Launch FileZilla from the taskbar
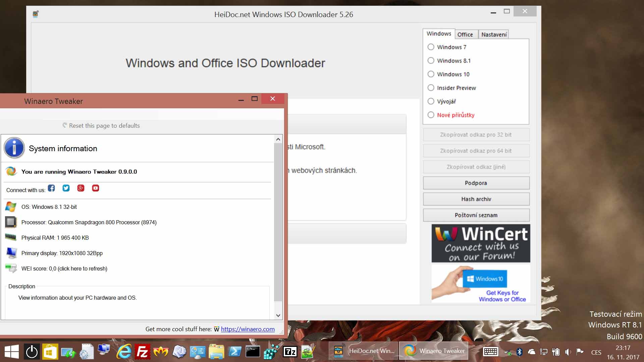 tap(142, 352)
